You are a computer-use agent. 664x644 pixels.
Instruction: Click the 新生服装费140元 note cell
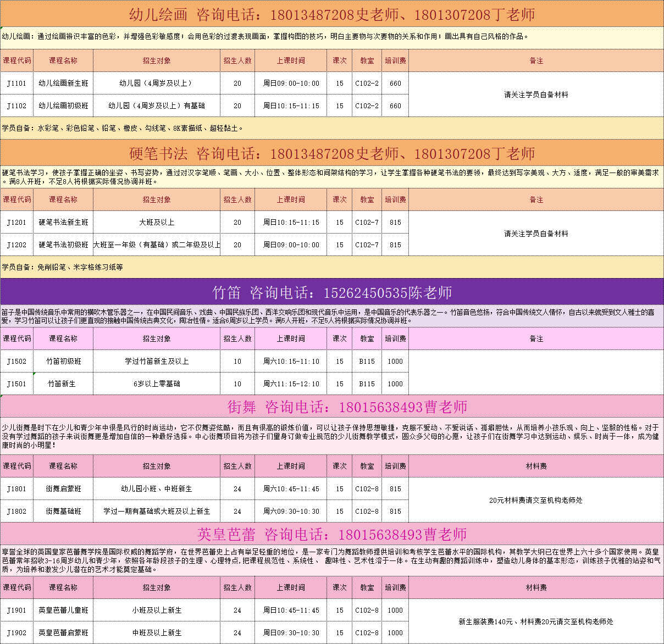click(536, 621)
